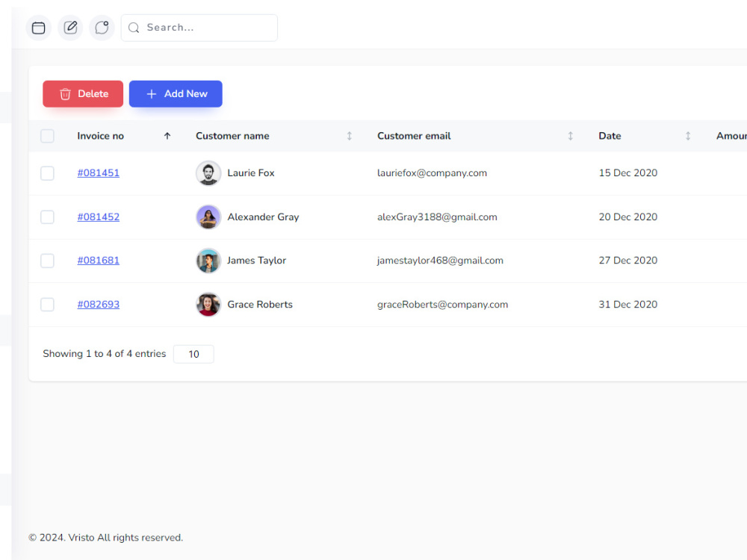747x560 pixels.
Task: Click the name Laurie Fox
Action: [x=251, y=173]
